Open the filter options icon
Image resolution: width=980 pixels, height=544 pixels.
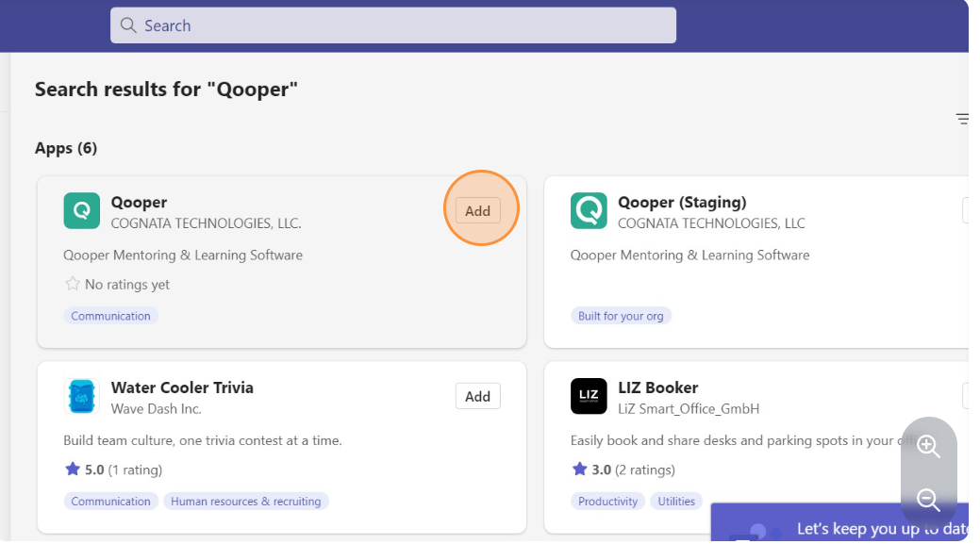pos(962,119)
